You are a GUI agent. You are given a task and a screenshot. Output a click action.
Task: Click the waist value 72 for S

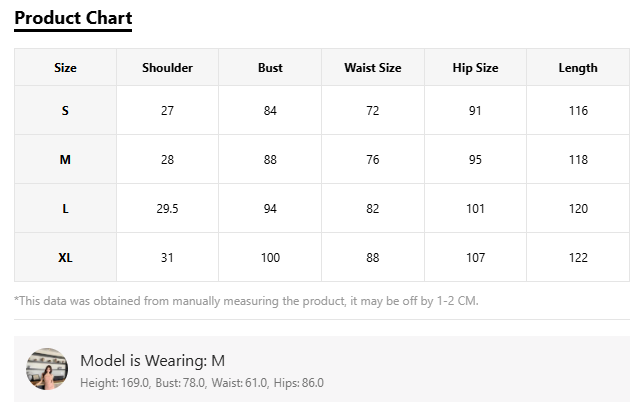pos(373,111)
